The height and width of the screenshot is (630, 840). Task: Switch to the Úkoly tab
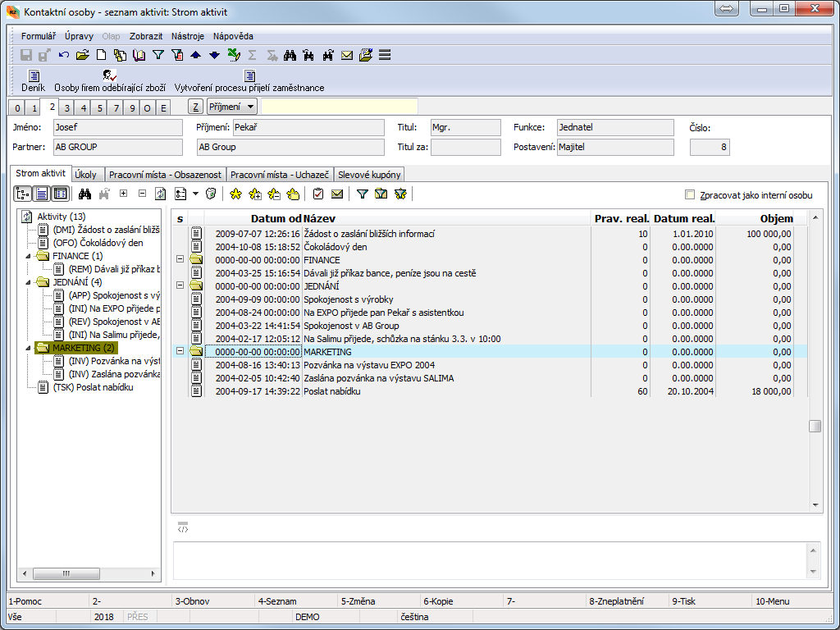[x=85, y=175]
